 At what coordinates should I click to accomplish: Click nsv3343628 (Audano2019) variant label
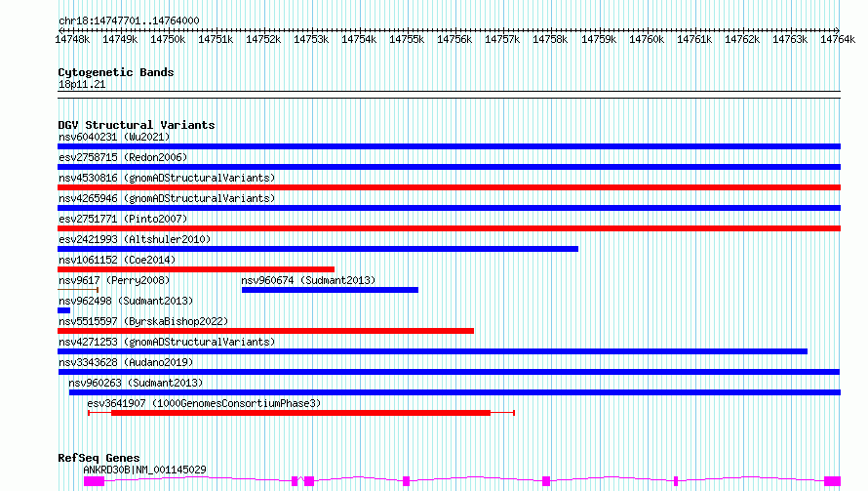(126, 362)
